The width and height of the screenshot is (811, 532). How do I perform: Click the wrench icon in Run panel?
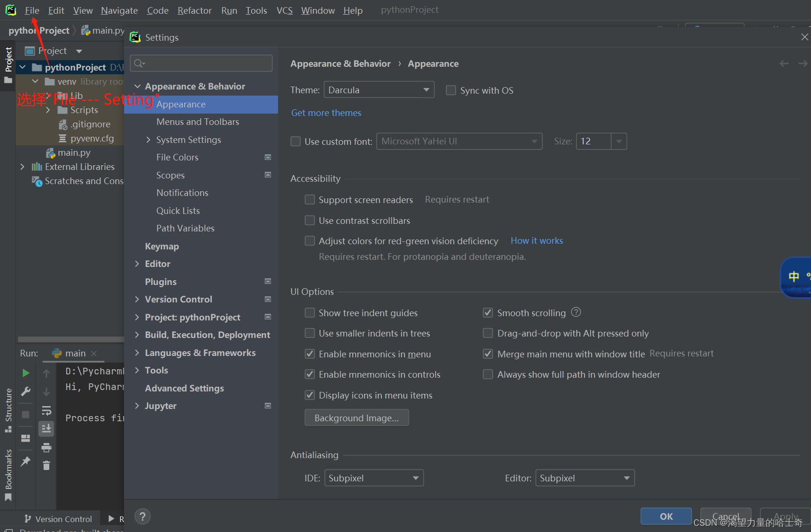coord(26,391)
